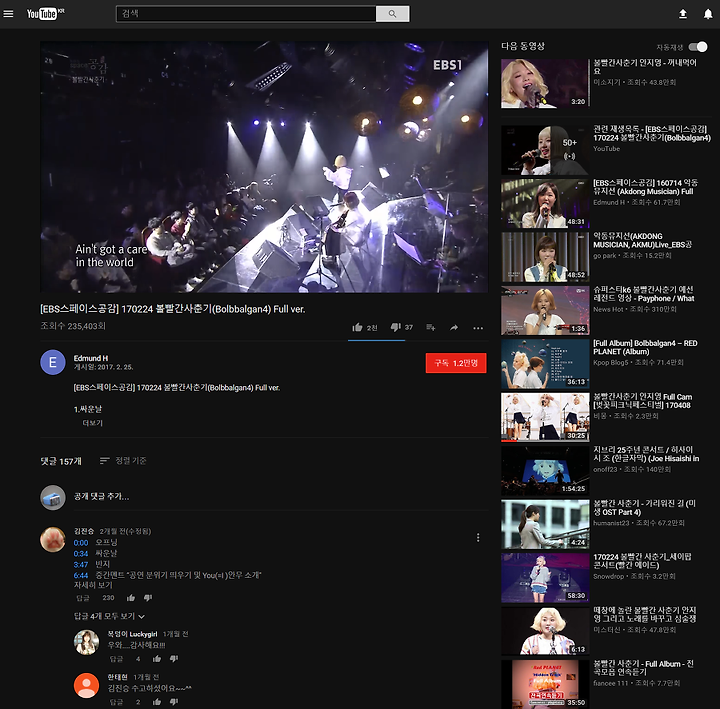Like 한태현's reply
Image resolution: width=720 pixels, height=709 pixels.
[x=157, y=702]
